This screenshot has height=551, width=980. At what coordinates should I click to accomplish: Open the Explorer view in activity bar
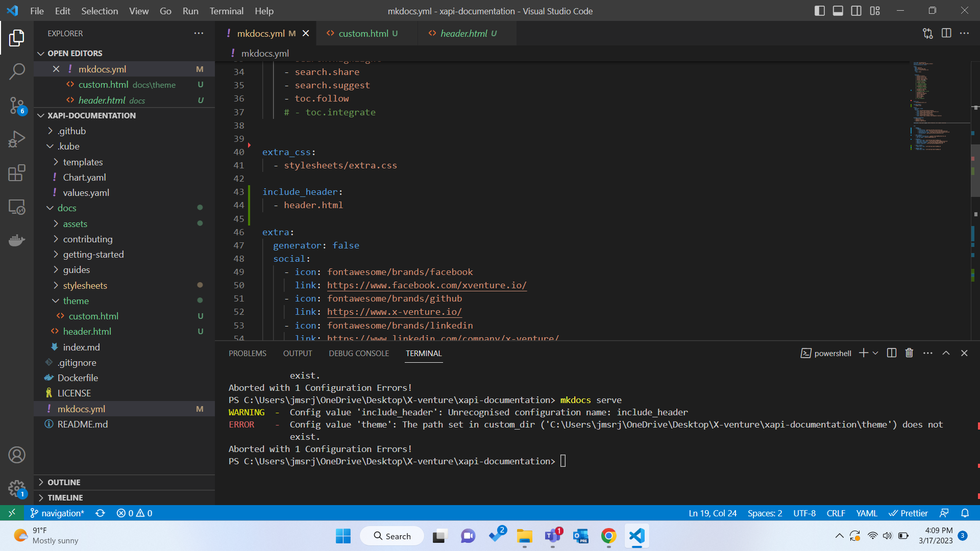[16, 38]
